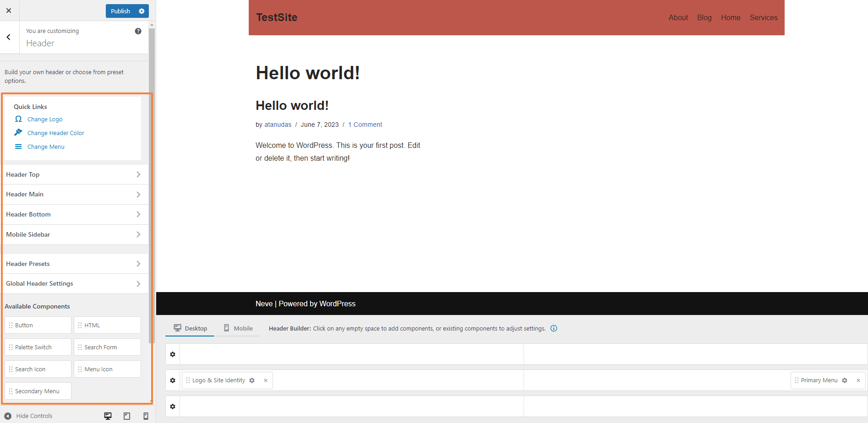Switch preview to tablet device icon
This screenshot has width=868, height=423.
[127, 416]
